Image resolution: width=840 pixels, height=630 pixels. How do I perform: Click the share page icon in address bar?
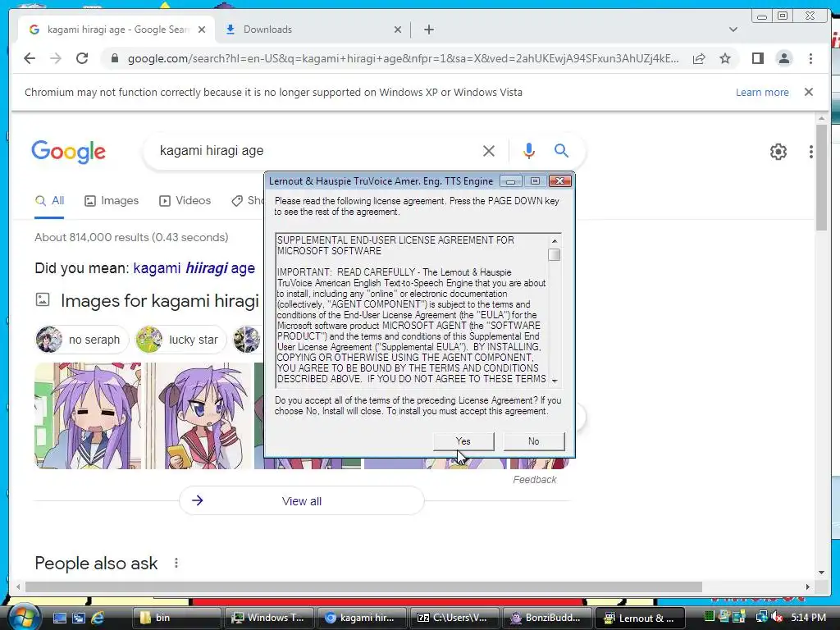699,58
